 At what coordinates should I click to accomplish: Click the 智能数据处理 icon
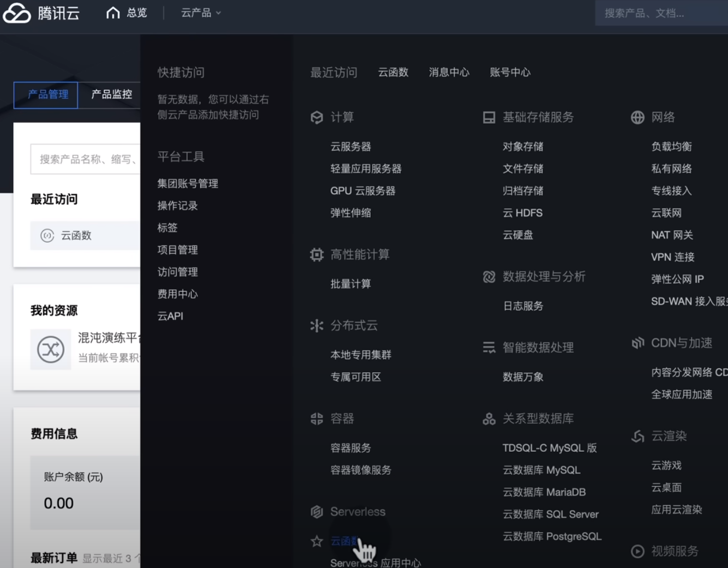(x=489, y=348)
